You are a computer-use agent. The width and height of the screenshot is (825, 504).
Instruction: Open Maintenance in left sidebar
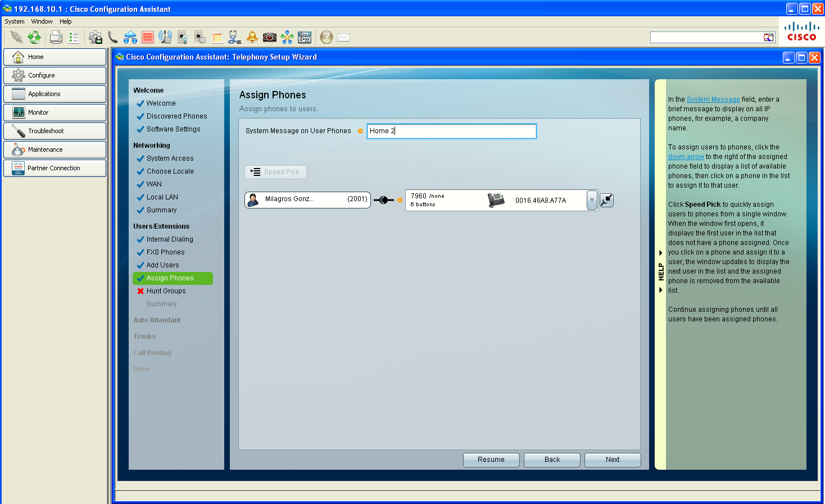pos(55,149)
